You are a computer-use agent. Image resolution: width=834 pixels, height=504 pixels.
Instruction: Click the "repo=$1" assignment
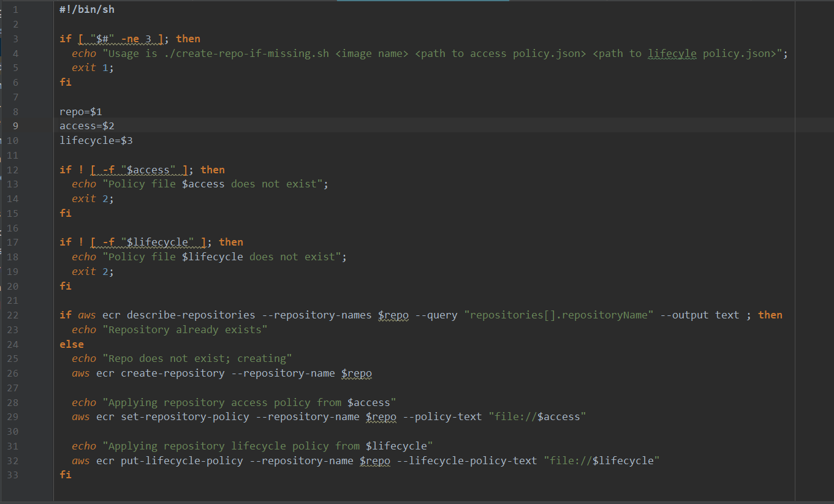pos(81,111)
